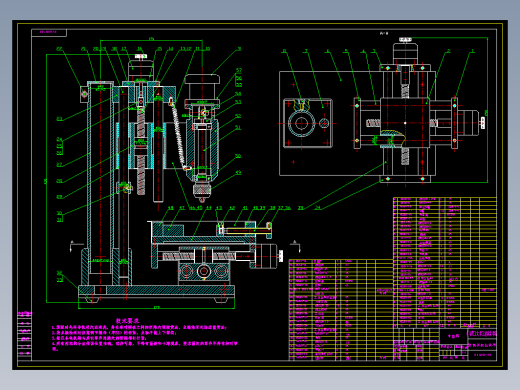520x390 pixels.
Task: Click part callout number 8 in the top view
Action: [x=284, y=51]
